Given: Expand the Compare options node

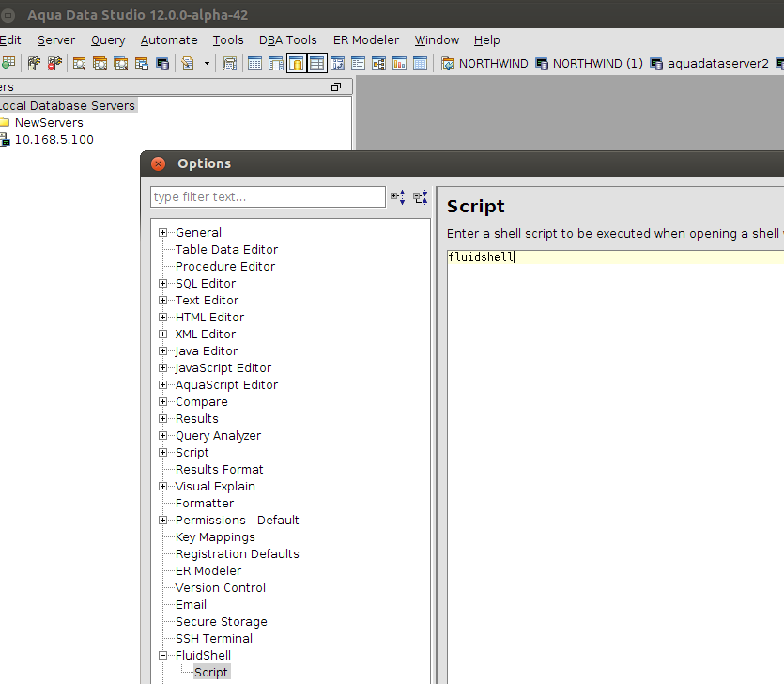Looking at the screenshot, I should [162, 402].
